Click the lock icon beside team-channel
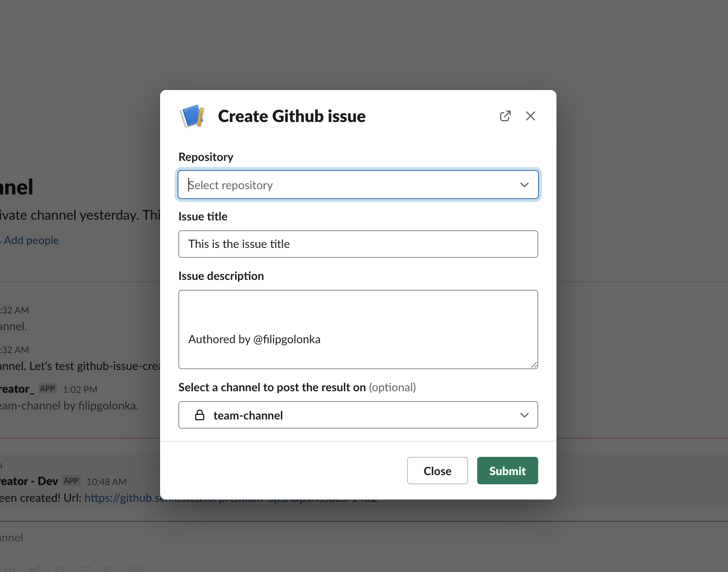 [x=200, y=415]
